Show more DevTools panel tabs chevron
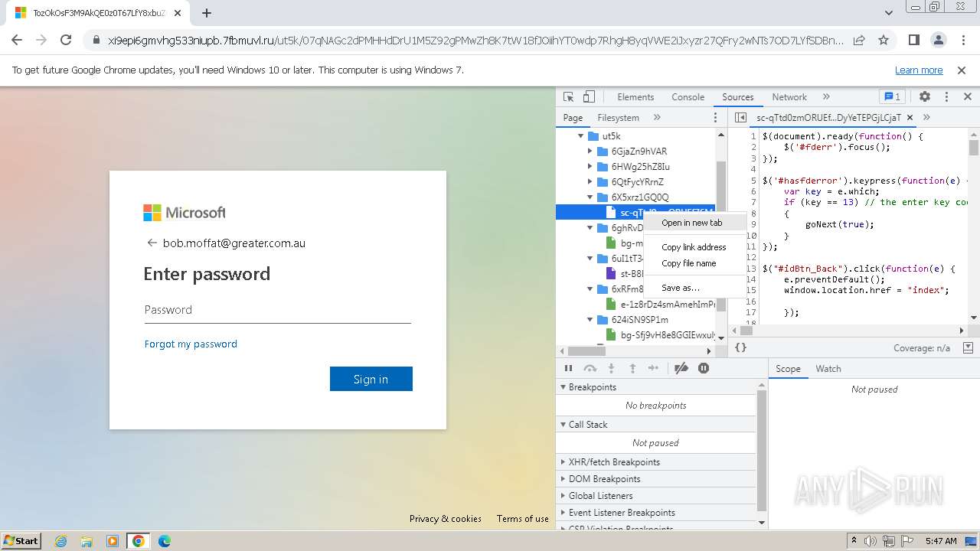The width and height of the screenshot is (980, 551). [x=826, y=97]
